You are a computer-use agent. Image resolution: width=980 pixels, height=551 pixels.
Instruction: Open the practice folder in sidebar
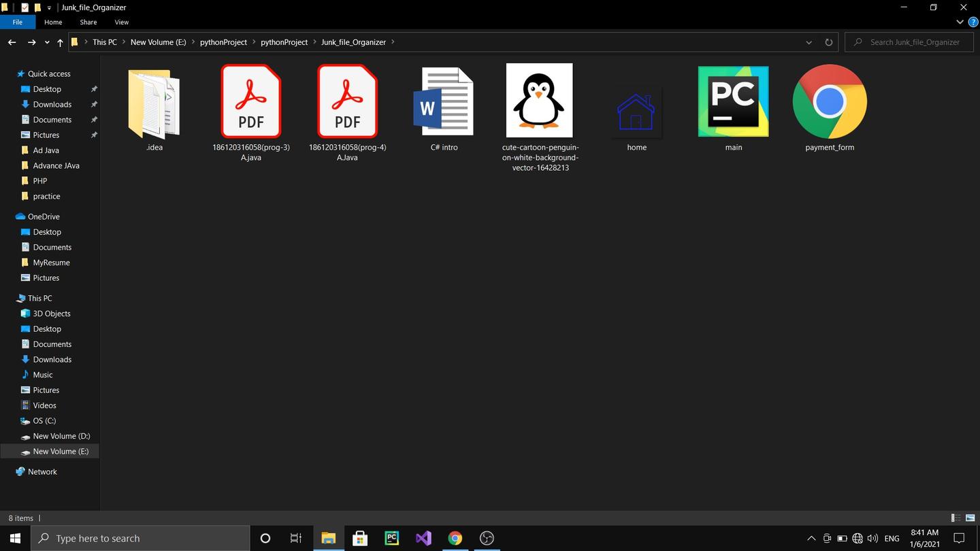coord(46,196)
